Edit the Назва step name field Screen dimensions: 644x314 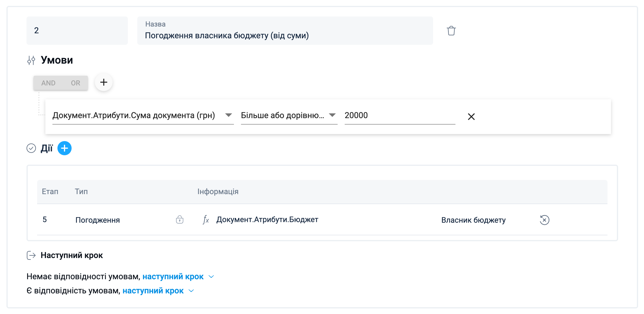pyautogui.click(x=285, y=35)
